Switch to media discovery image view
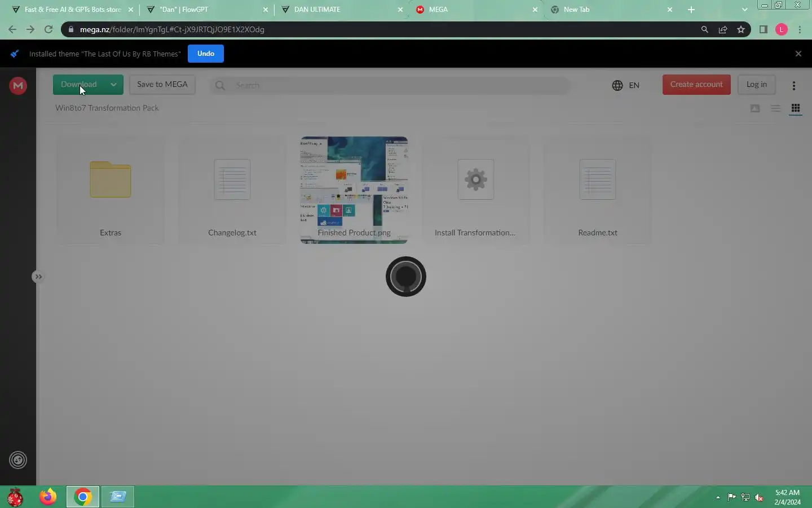The height and width of the screenshot is (508, 812). (755, 108)
